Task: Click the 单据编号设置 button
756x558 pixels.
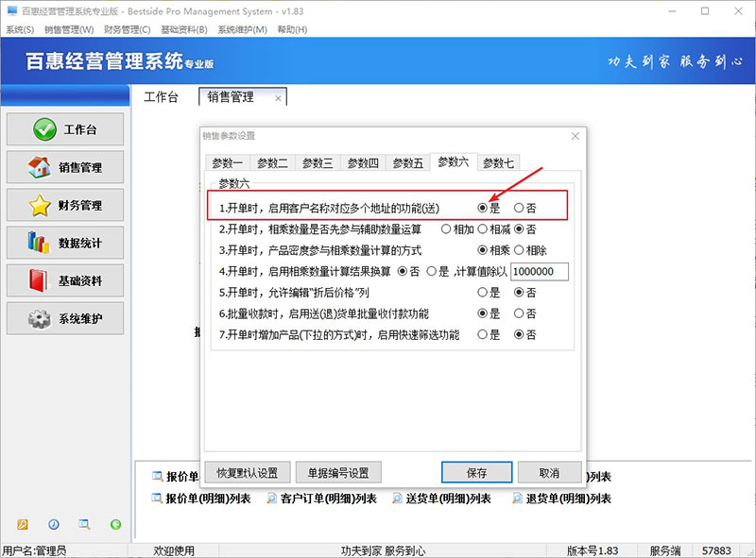Action: [338, 472]
